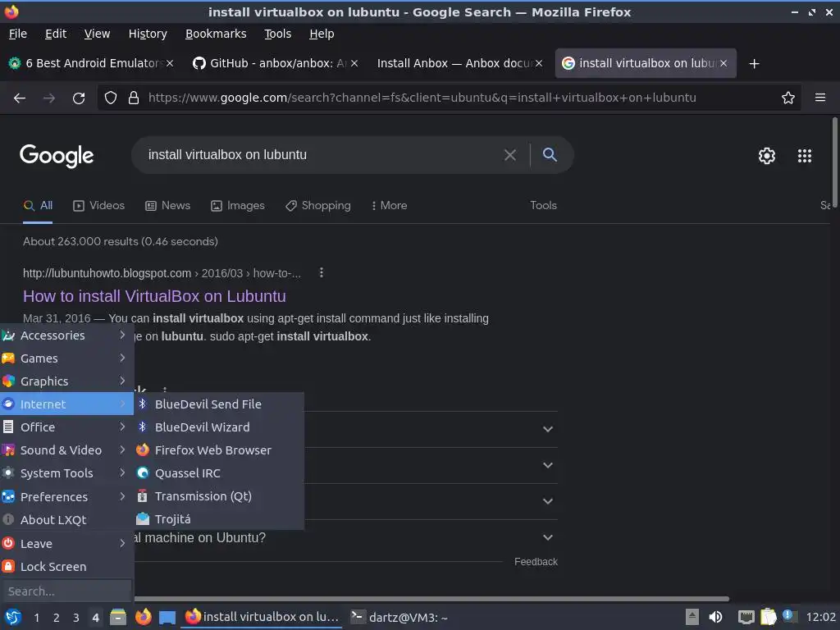Open the network tray icon
This screenshot has width=840, height=630.
coord(746,617)
